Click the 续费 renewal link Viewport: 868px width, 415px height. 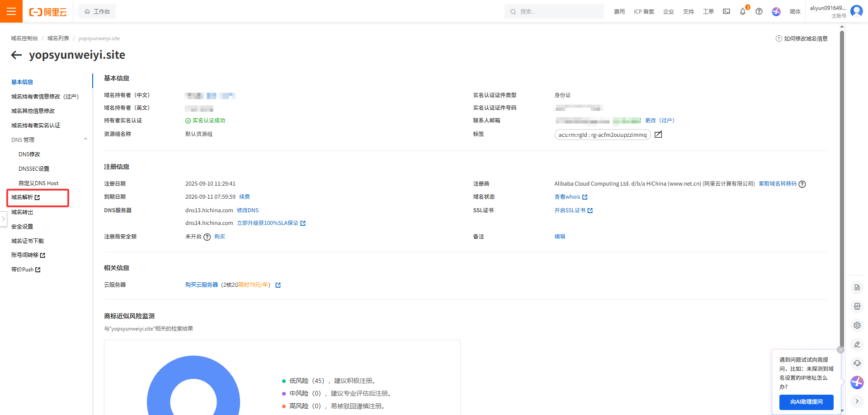pyautogui.click(x=245, y=197)
